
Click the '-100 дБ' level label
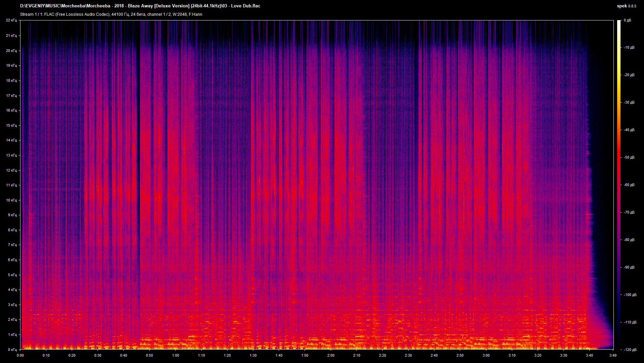(x=630, y=295)
